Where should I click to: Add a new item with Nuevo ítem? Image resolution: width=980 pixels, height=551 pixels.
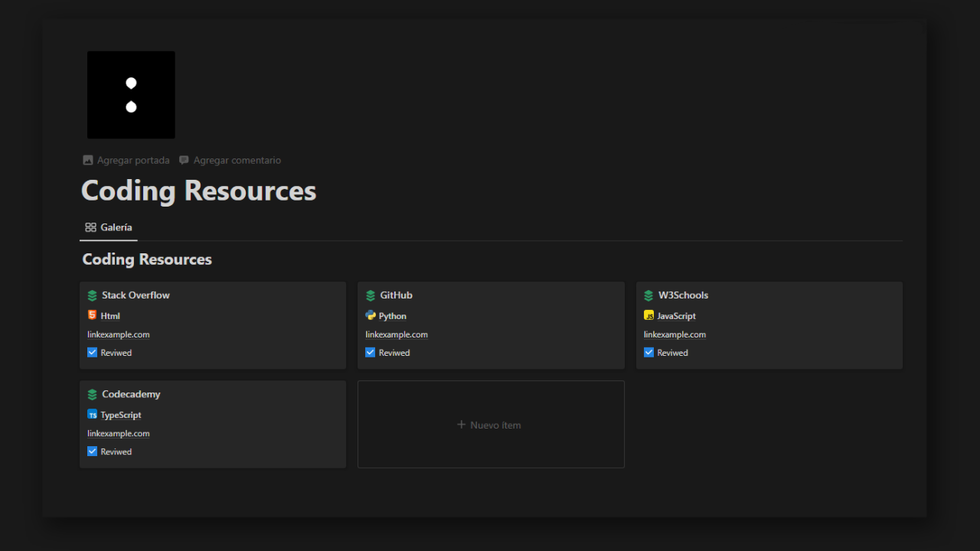[x=491, y=425]
